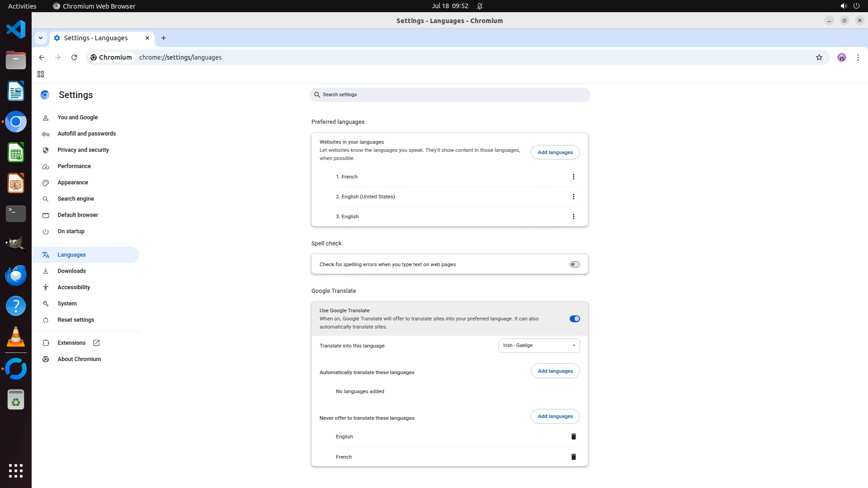The height and width of the screenshot is (488, 868).
Task: Delete English from never-translate list
Action: (573, 436)
